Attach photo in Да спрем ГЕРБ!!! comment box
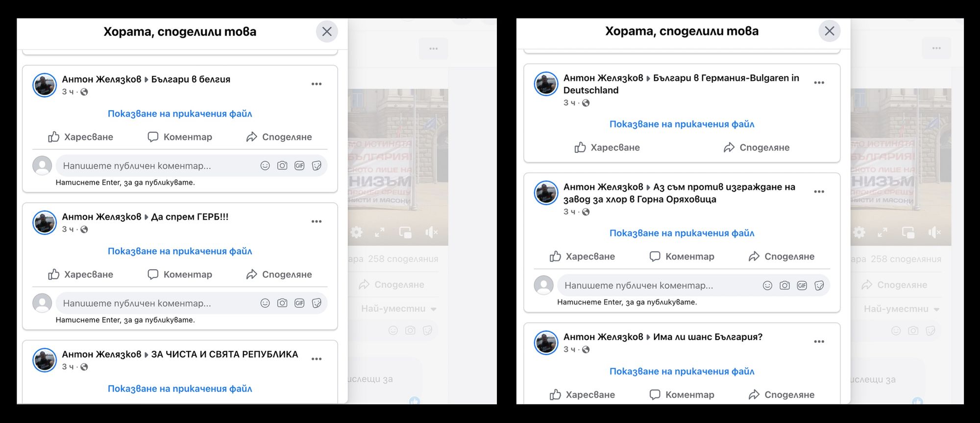Viewport: 980px width, 423px height. tap(282, 303)
